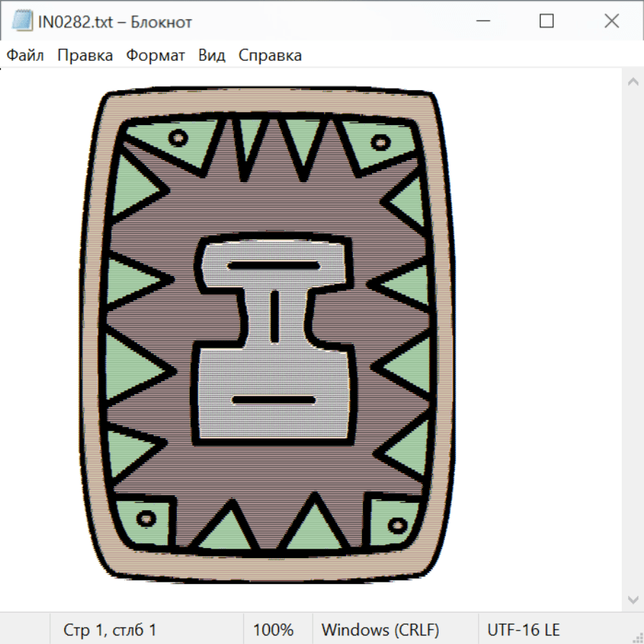Click the IN0282.txt – Блокнот title text
Viewport: 644px width, 644px height.
[114, 22]
